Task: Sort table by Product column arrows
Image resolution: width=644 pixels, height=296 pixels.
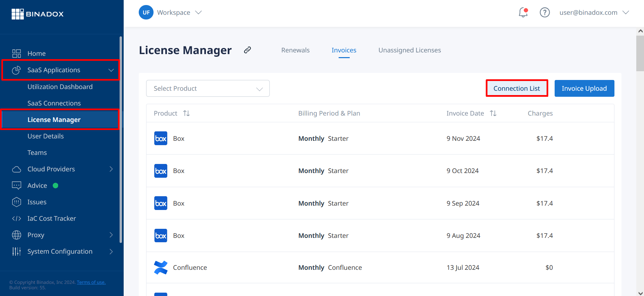Action: click(x=186, y=113)
